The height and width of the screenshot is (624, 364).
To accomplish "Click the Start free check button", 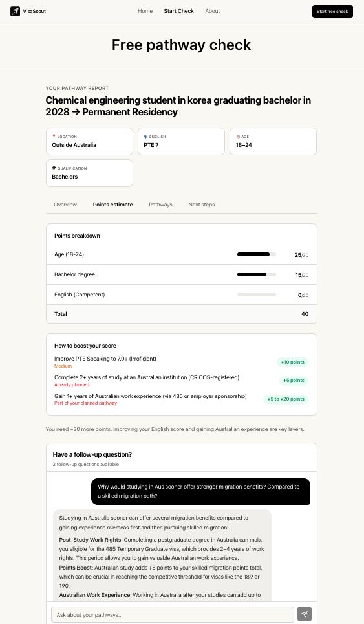I will tap(332, 12).
